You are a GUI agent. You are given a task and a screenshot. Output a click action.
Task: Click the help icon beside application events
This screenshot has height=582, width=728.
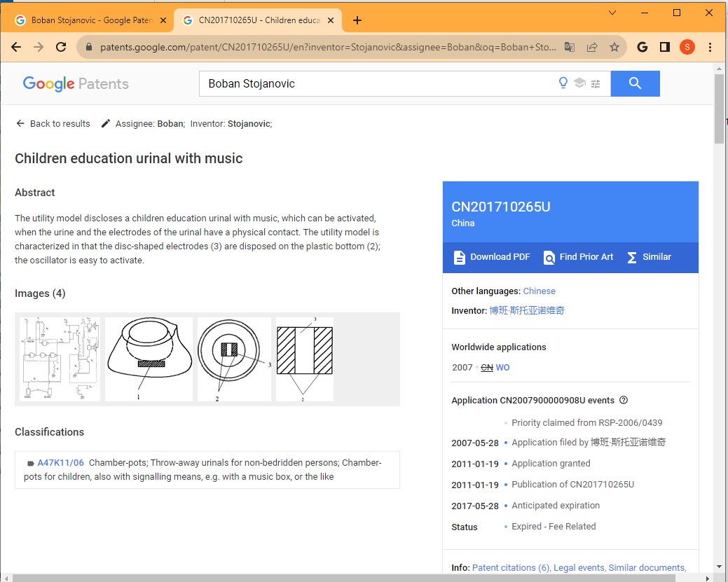[624, 400]
